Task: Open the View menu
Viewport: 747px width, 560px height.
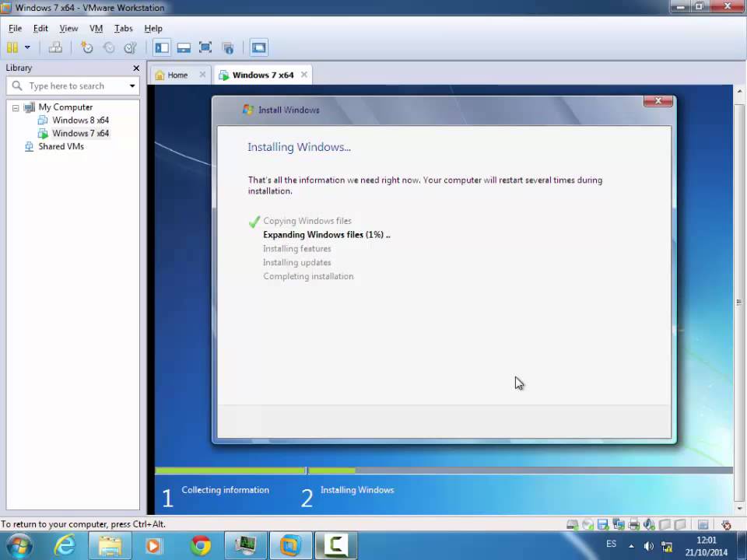Action: (68, 29)
